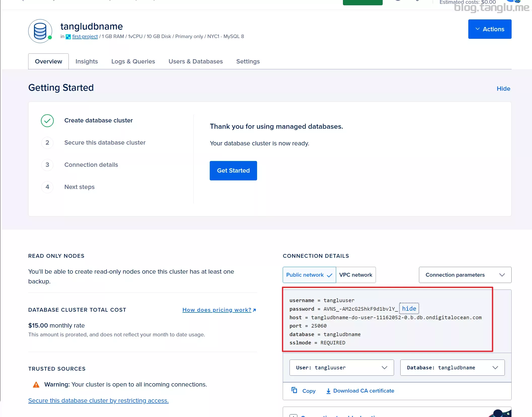Open the Users & Databases tab
Viewport: 532px width, 417px height.
tap(196, 61)
